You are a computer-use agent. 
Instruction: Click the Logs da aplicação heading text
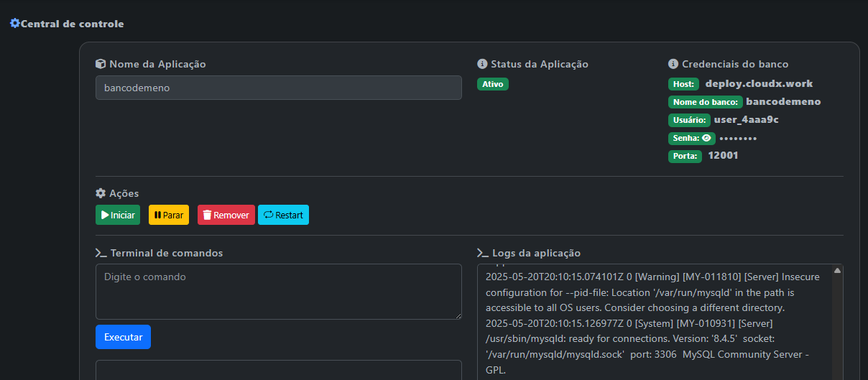(x=536, y=253)
